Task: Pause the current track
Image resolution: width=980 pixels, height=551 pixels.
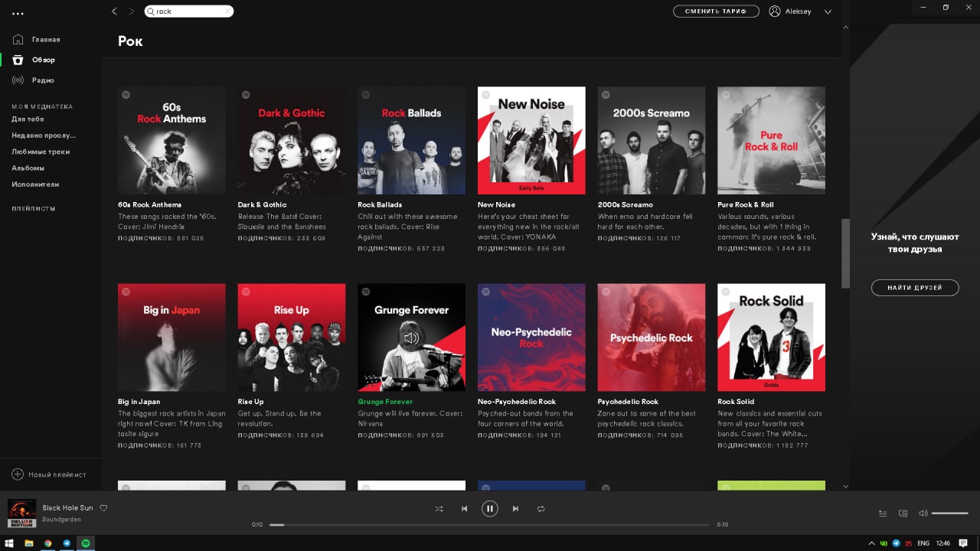Action: [490, 508]
